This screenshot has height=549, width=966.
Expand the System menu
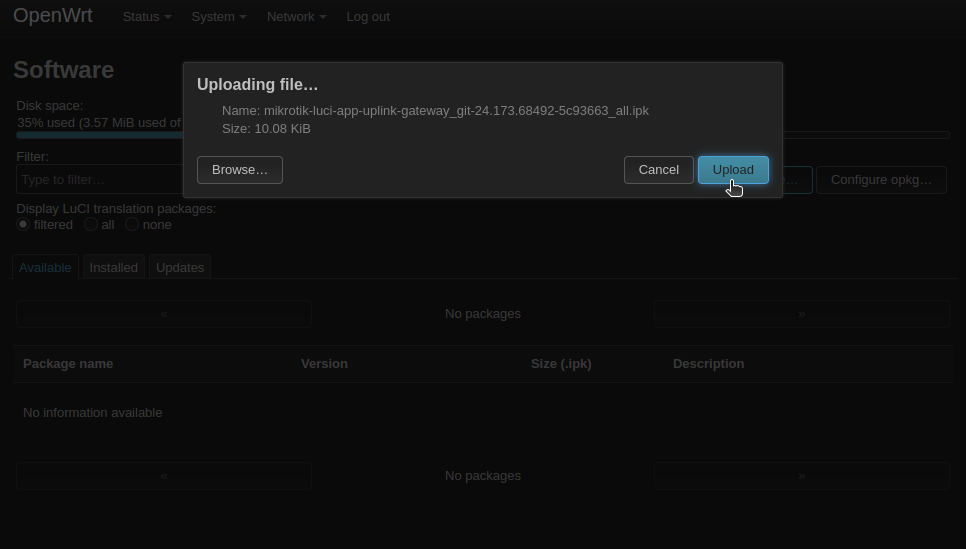coord(218,17)
